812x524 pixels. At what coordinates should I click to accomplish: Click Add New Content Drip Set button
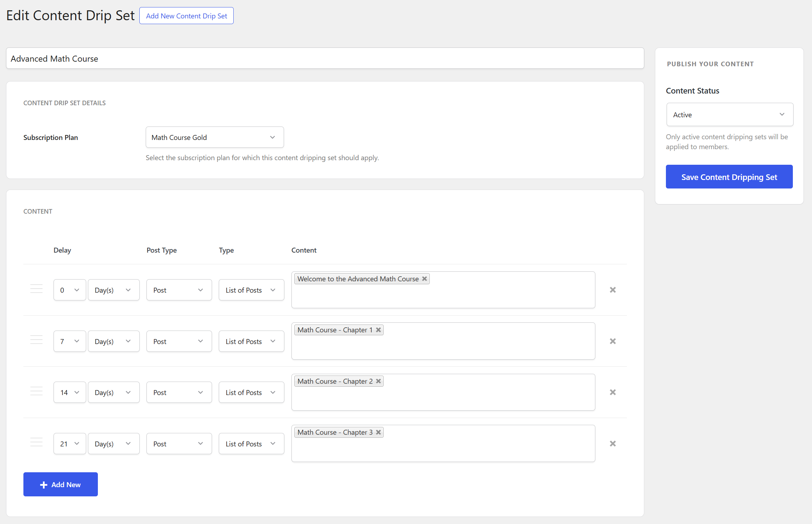tap(187, 16)
